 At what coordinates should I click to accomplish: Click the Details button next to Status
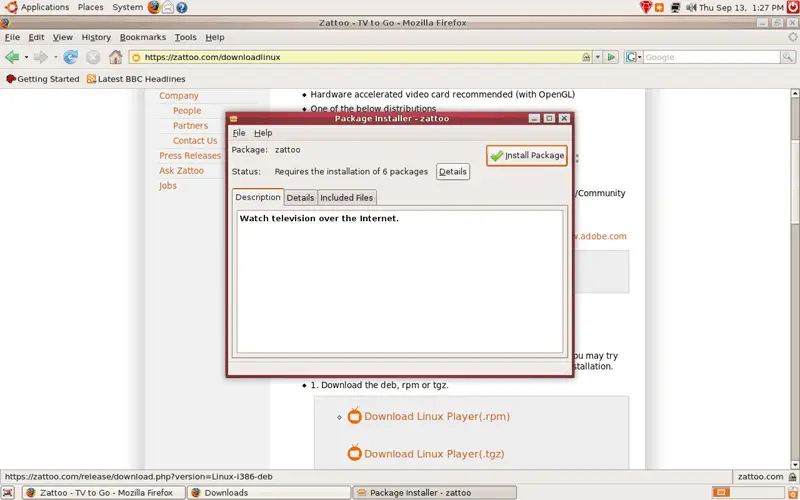click(453, 171)
